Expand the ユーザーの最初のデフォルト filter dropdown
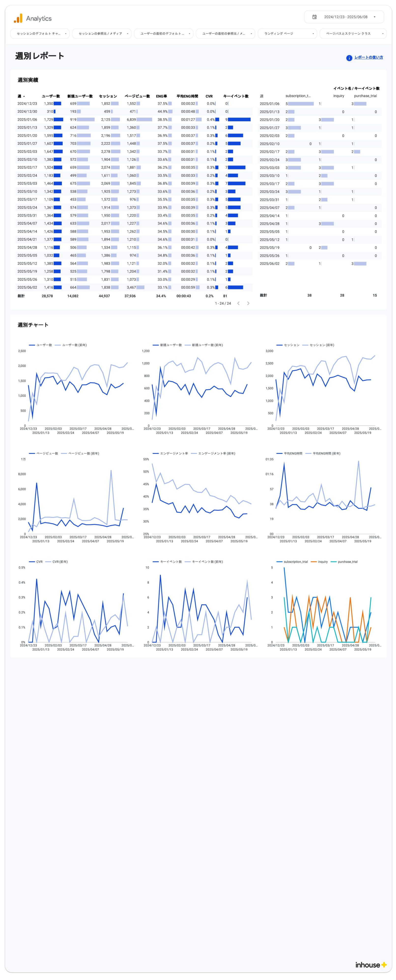 [164, 33]
